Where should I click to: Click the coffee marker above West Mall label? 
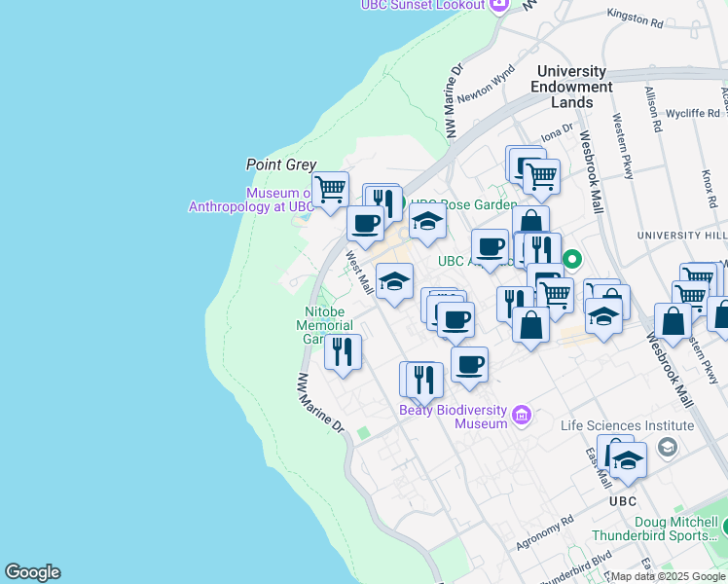pyautogui.click(x=365, y=224)
